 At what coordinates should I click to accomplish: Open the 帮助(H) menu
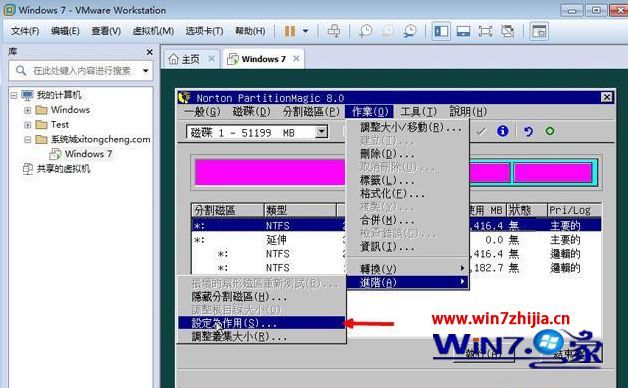click(x=250, y=31)
